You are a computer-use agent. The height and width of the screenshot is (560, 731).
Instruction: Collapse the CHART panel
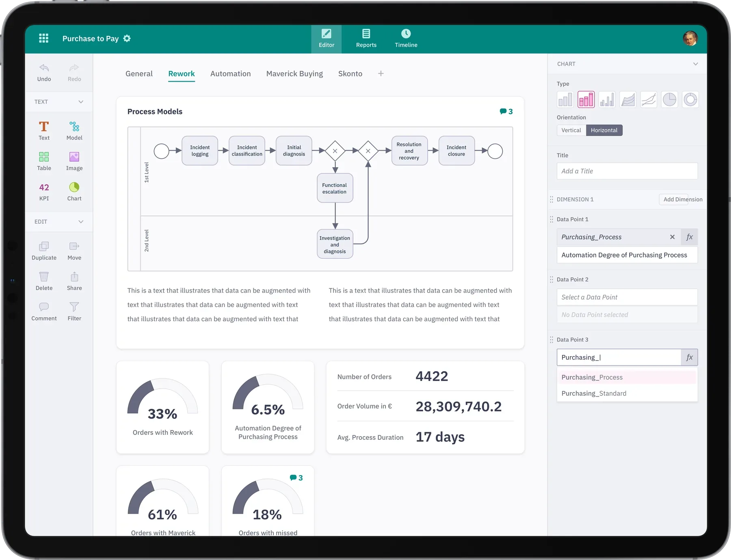point(695,64)
